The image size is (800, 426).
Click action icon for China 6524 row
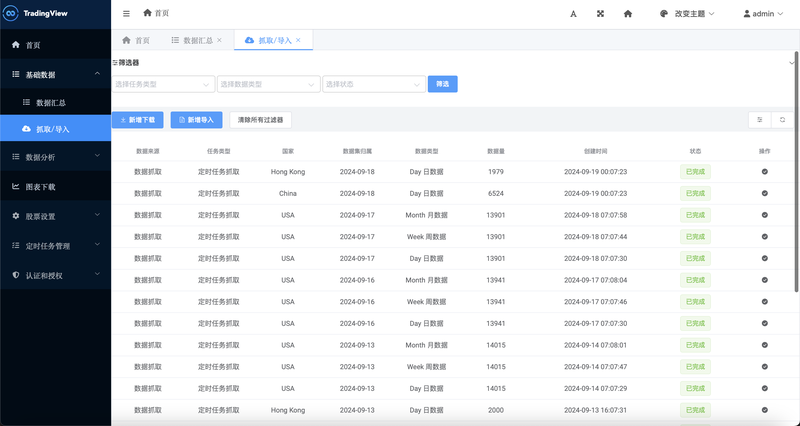(764, 193)
